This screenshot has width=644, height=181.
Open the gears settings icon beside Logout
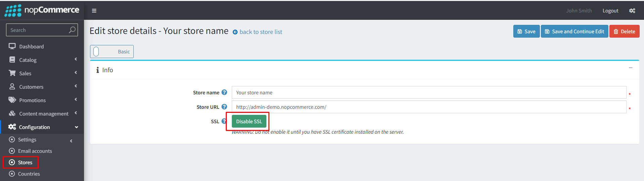pyautogui.click(x=632, y=11)
